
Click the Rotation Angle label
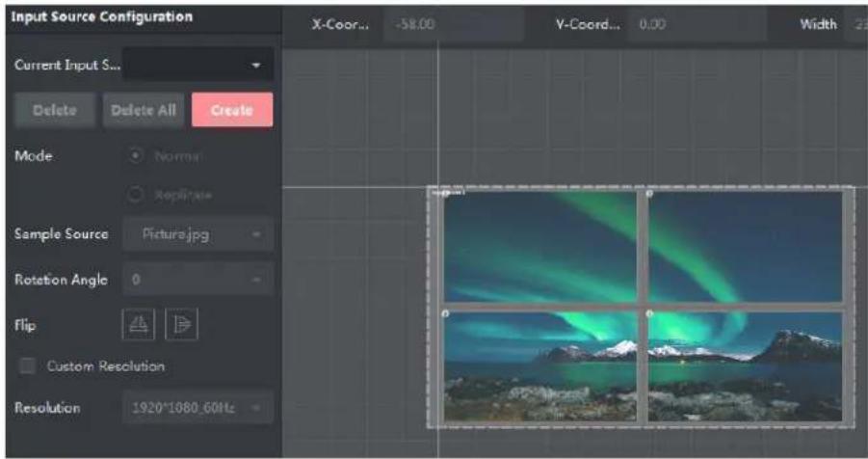tap(61, 280)
